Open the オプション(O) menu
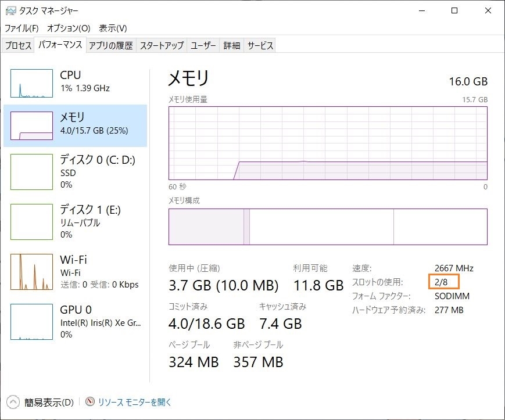505x420 pixels. pyautogui.click(x=69, y=28)
